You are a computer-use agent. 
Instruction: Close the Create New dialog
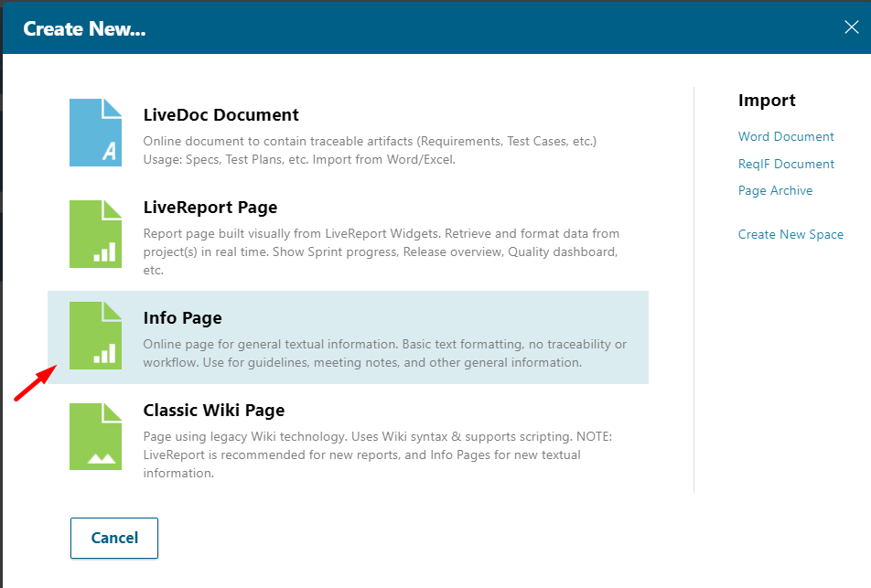click(852, 27)
